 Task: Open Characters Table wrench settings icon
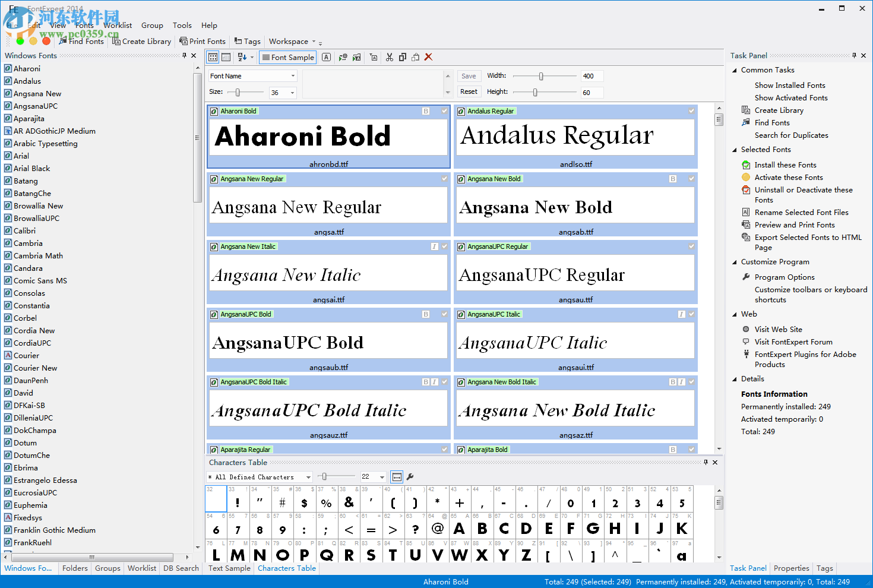click(410, 476)
